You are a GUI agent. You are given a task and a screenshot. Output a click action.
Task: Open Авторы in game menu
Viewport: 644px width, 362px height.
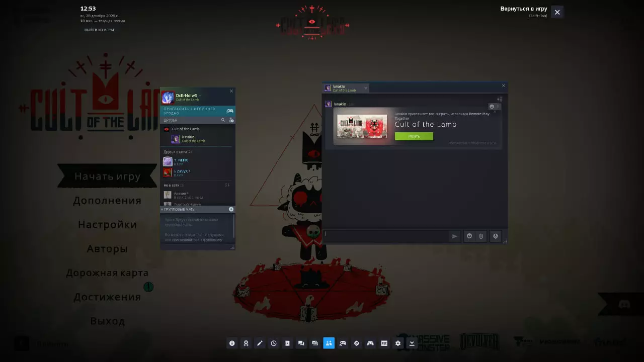point(107,249)
